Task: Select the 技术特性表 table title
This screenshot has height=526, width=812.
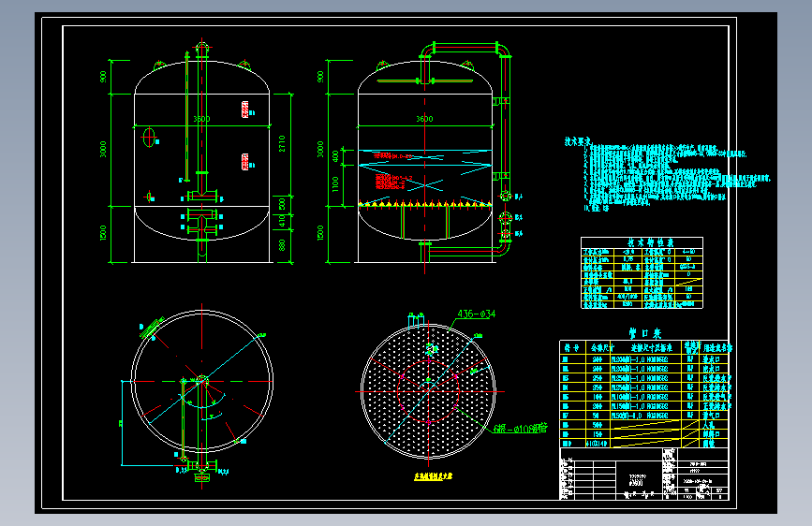Action: click(650, 242)
